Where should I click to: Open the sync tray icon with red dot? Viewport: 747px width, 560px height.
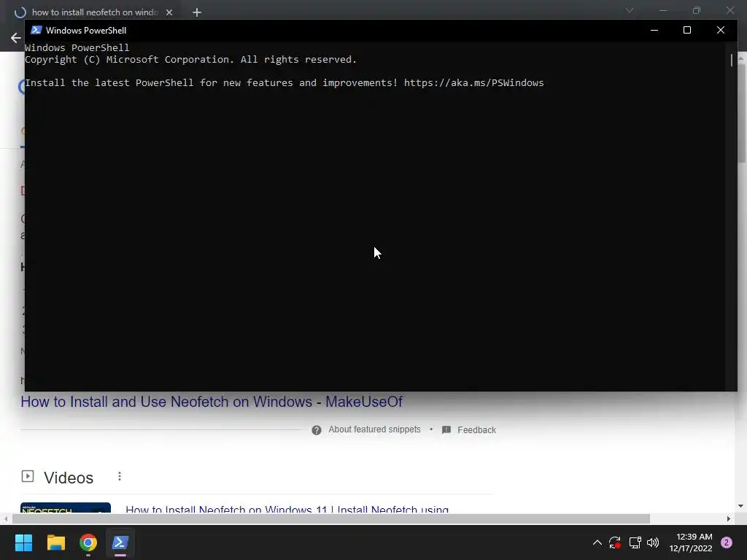[x=614, y=542]
